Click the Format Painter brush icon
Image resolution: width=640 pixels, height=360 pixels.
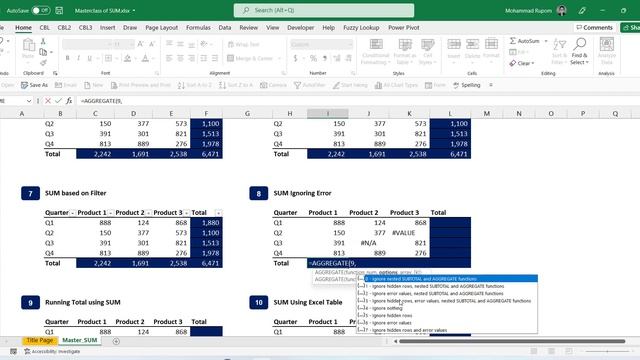(43, 62)
